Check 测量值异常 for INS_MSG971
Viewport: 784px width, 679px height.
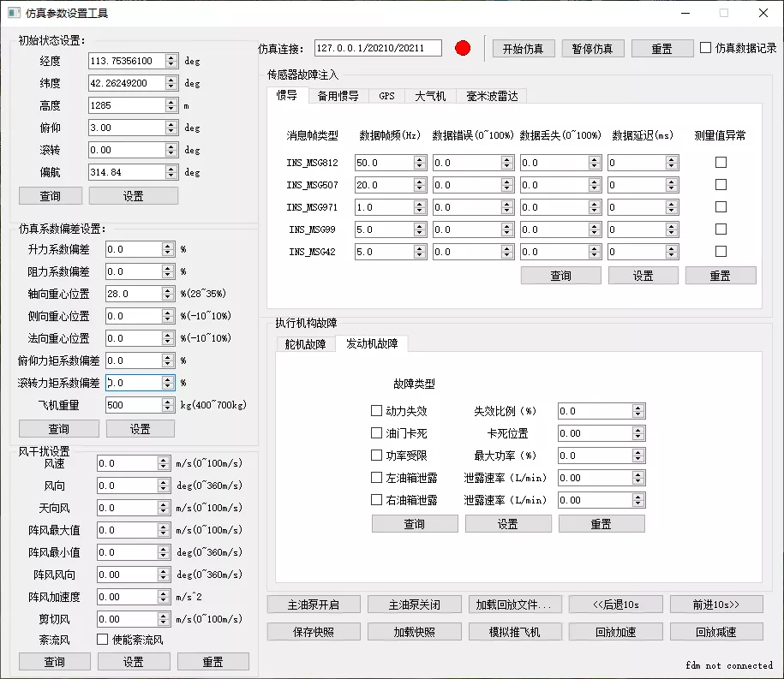point(721,207)
